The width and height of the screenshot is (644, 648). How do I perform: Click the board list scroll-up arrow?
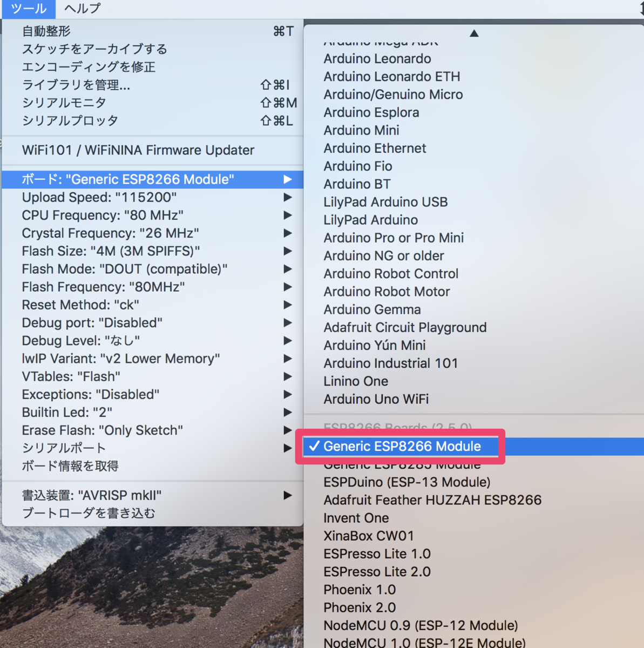click(474, 33)
